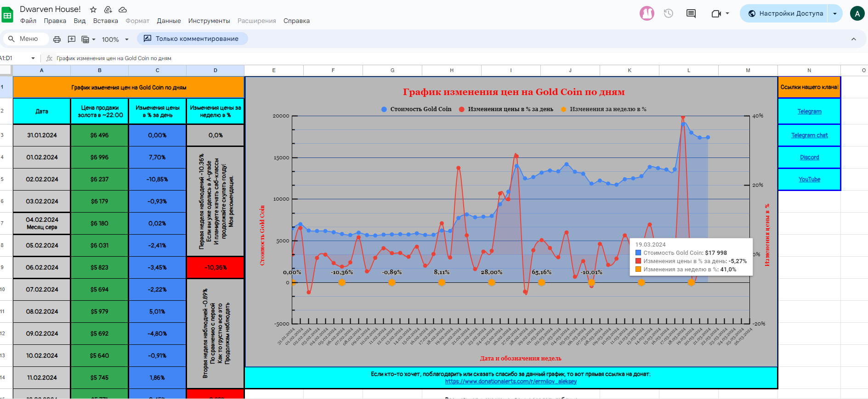The width and height of the screenshot is (868, 399).
Task: Open the Данные menu
Action: click(169, 21)
